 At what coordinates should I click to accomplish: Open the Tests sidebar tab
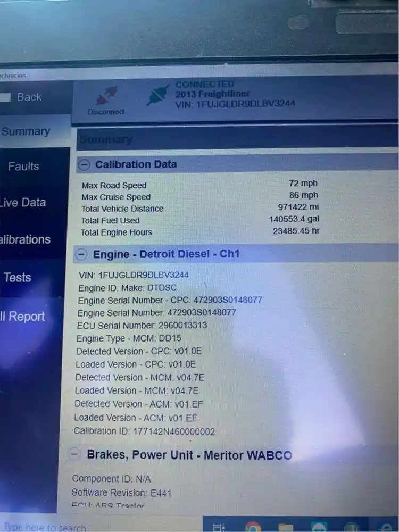(x=18, y=278)
